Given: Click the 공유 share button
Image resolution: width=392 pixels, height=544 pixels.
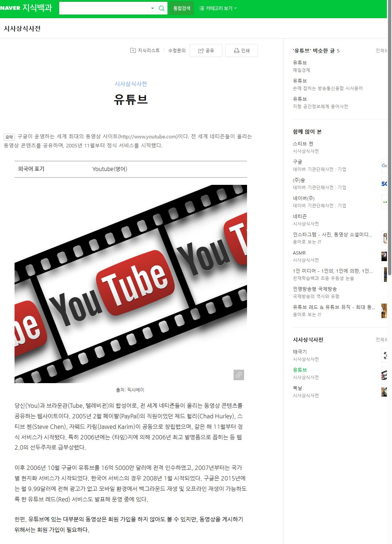Looking at the screenshot, I should (206, 50).
